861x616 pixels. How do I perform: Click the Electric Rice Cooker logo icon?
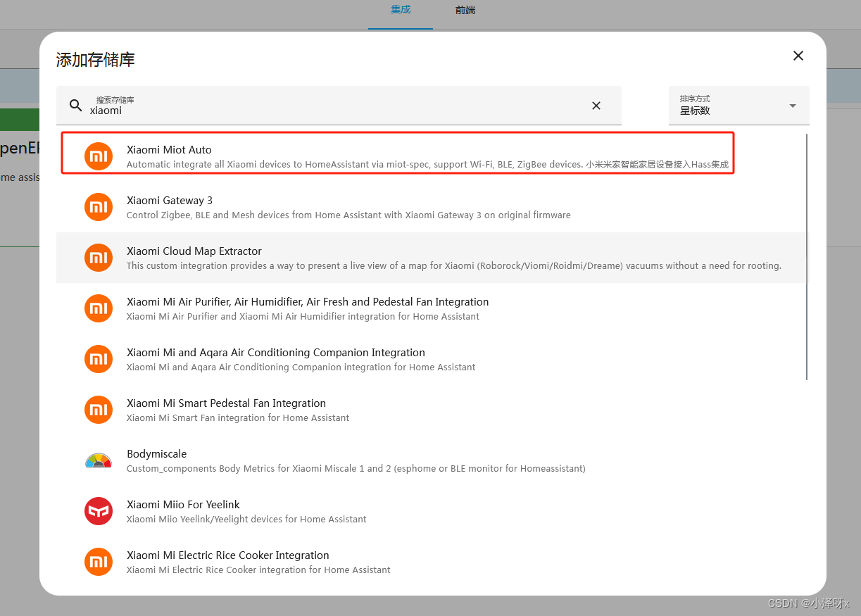pos(99,562)
